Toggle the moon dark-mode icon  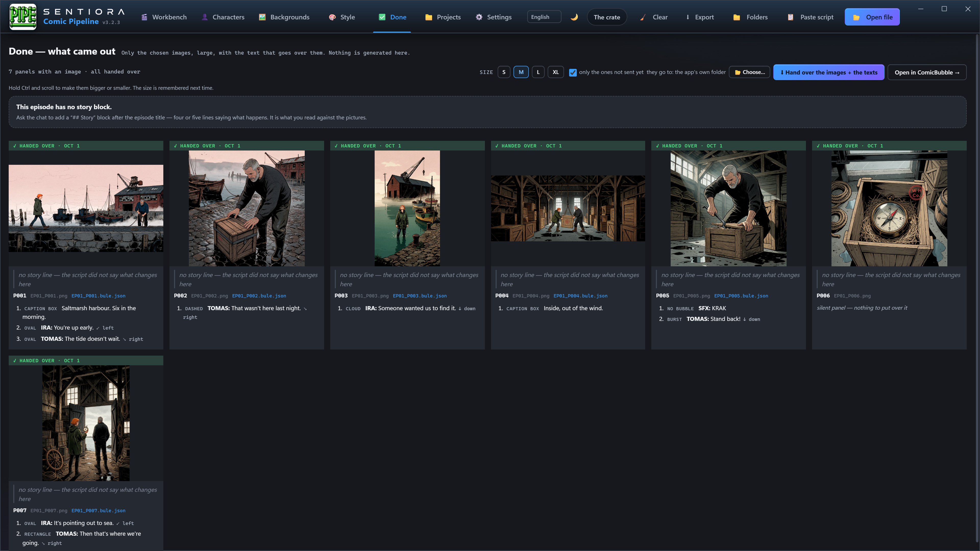click(x=574, y=17)
